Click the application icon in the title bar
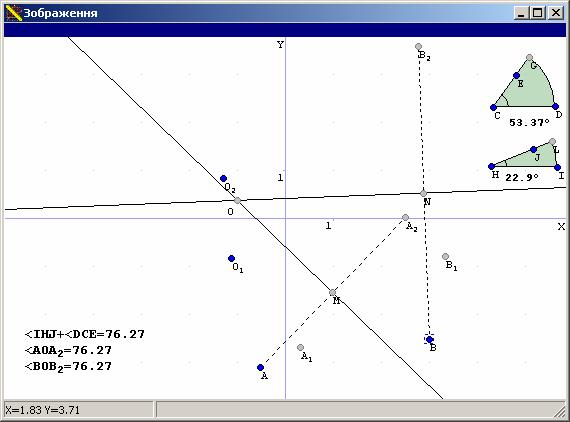The width and height of the screenshot is (570, 422). click(14, 13)
